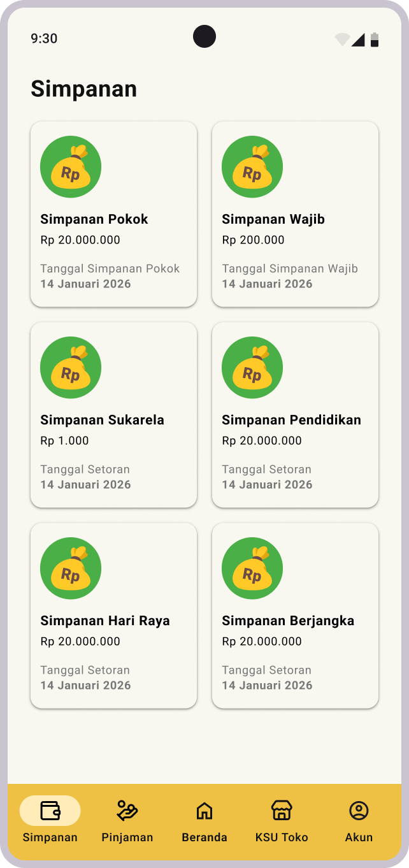The height and width of the screenshot is (868, 409).
Task: Select the Simpanan Hari Raya bag icon
Action: coord(71,568)
